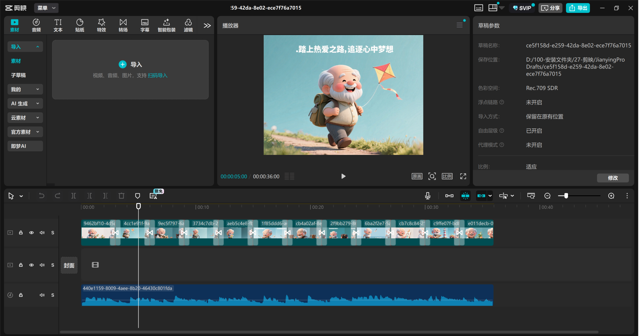Expand the 菜单 dropdown menu
Viewport: 644px width, 336px height.
(x=46, y=8)
